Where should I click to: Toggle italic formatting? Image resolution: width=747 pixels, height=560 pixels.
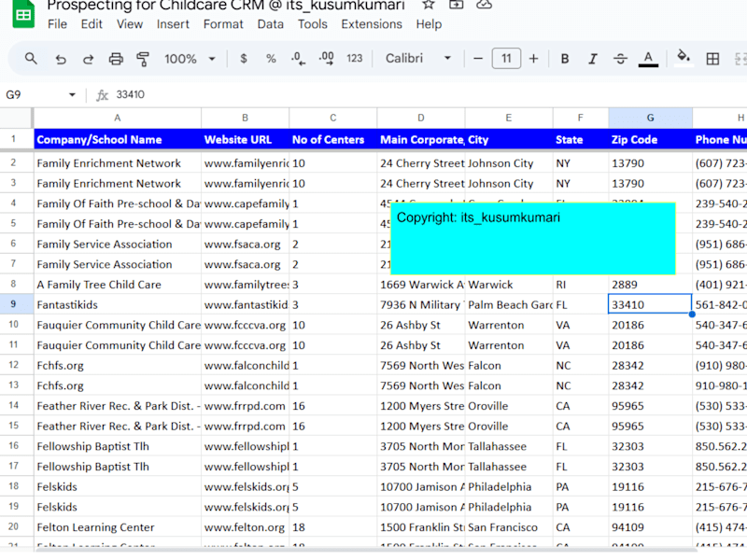click(593, 59)
